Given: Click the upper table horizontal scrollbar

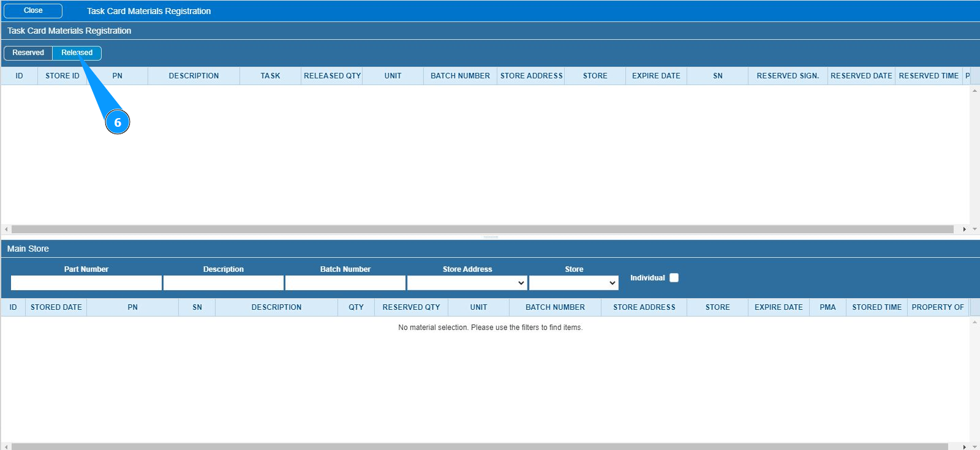Looking at the screenshot, I should [x=483, y=230].
